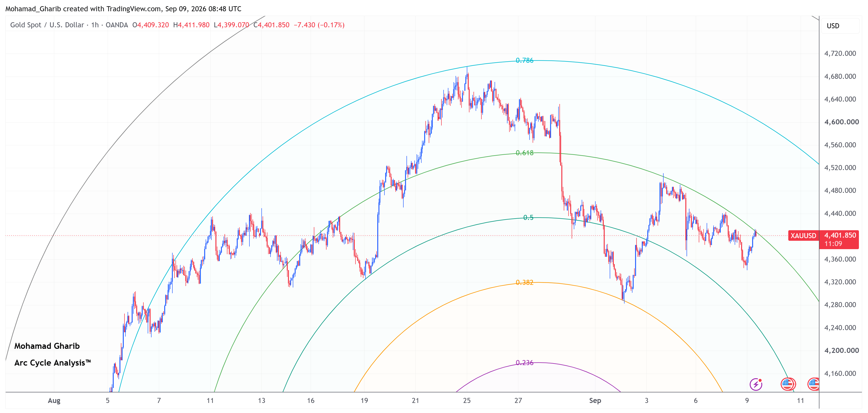
Task: Click the 27 date label on the time axis
Action: (518, 401)
